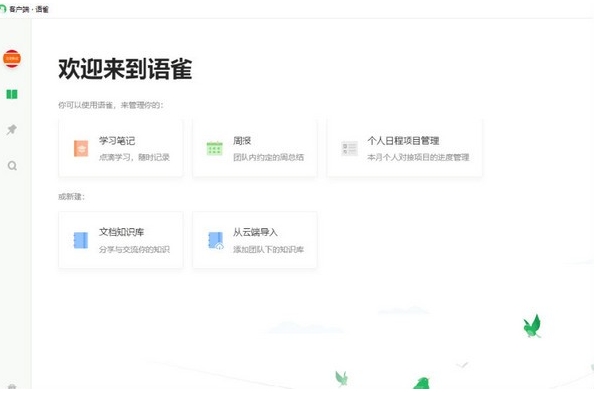Open the 周报 card title
This screenshot has width=598, height=395.
242,141
